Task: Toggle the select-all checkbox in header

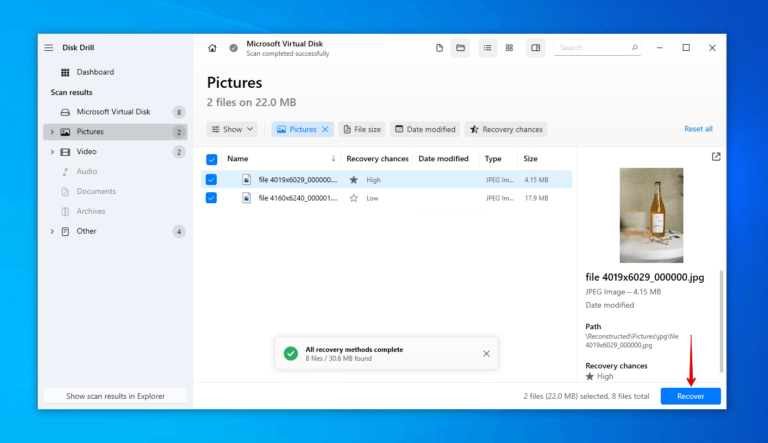Action: 211,159
